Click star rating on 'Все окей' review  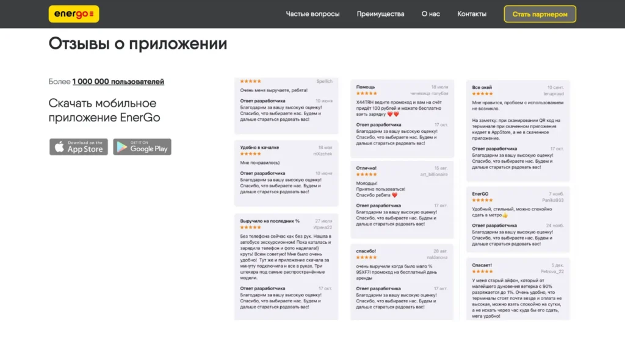pyautogui.click(x=482, y=93)
